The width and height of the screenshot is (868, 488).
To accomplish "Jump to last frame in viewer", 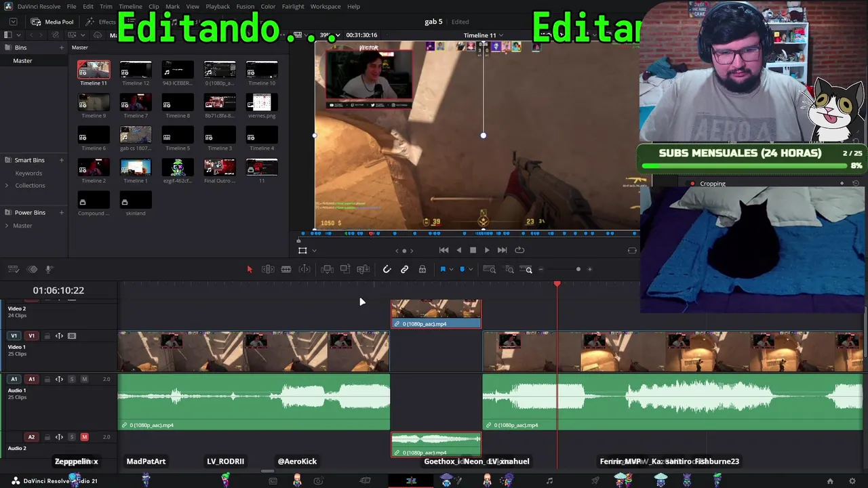I will point(502,250).
